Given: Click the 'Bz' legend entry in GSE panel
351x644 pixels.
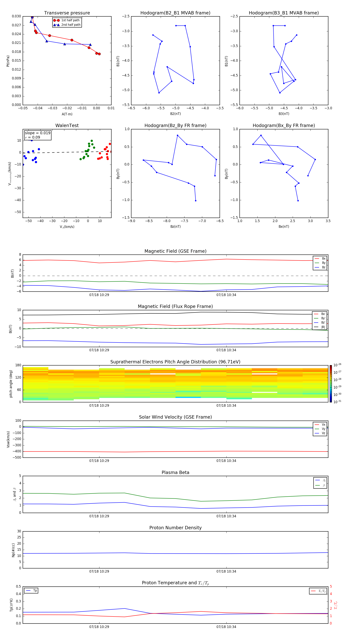Looking at the screenshot, I should point(320,267).
